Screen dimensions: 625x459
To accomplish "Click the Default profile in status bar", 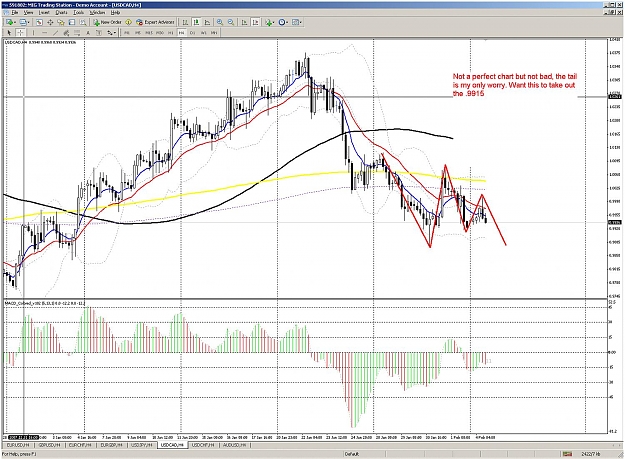I will click(x=352, y=454).
